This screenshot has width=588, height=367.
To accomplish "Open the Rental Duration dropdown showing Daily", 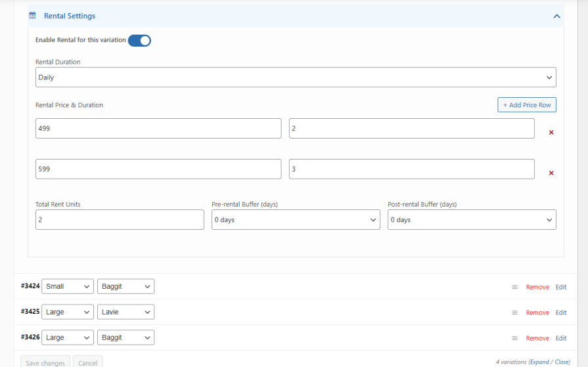I will 296,77.
